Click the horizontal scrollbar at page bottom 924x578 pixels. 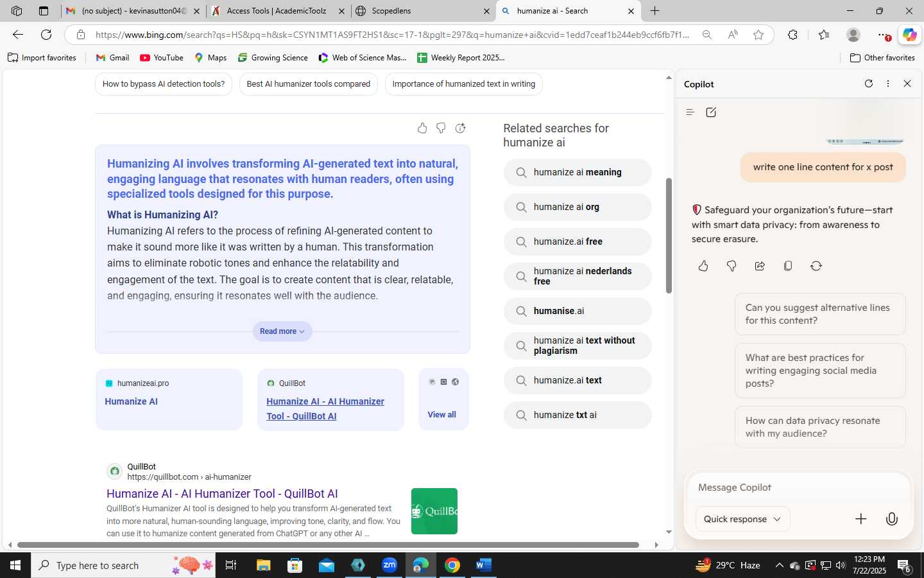[x=328, y=545]
